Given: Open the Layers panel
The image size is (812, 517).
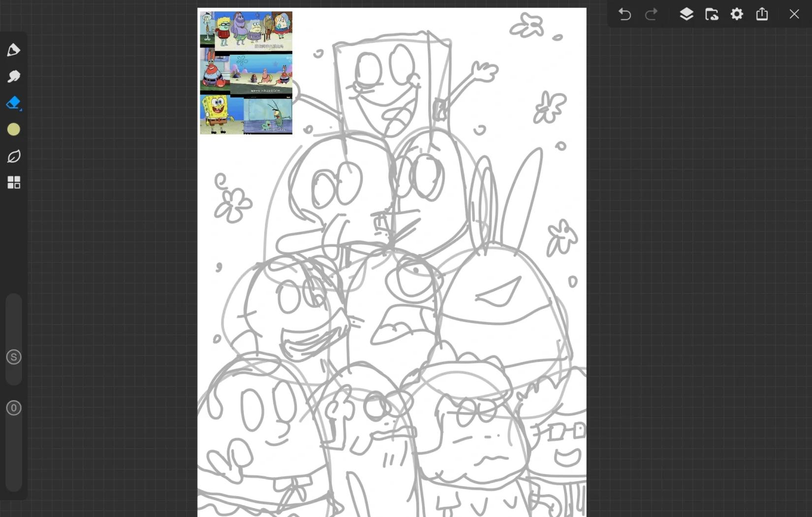Looking at the screenshot, I should coord(687,14).
